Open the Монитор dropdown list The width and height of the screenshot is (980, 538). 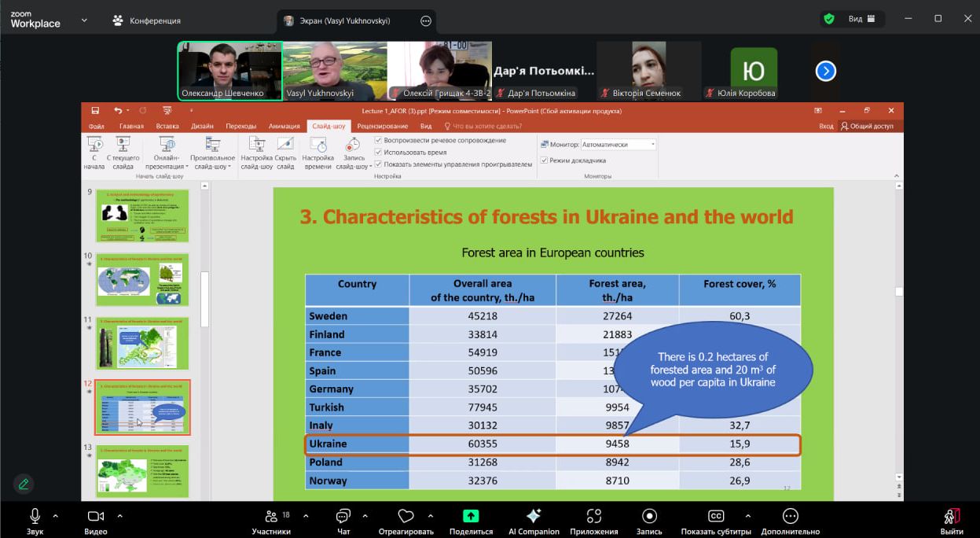618,145
